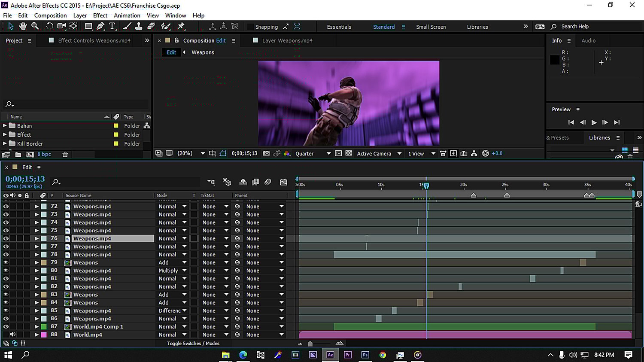Image resolution: width=644 pixels, height=362 pixels.
Task: Select the Hand tool
Action: (x=23, y=26)
